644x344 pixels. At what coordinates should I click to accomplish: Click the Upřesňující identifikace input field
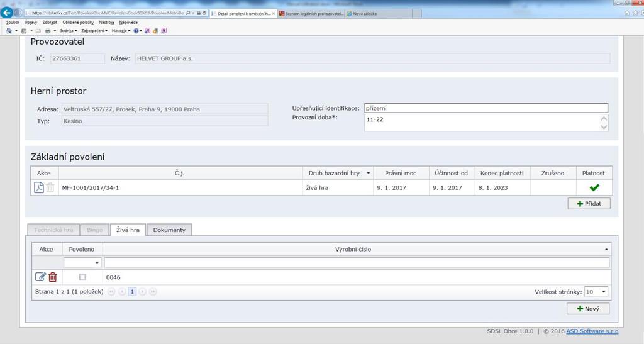[x=486, y=108]
